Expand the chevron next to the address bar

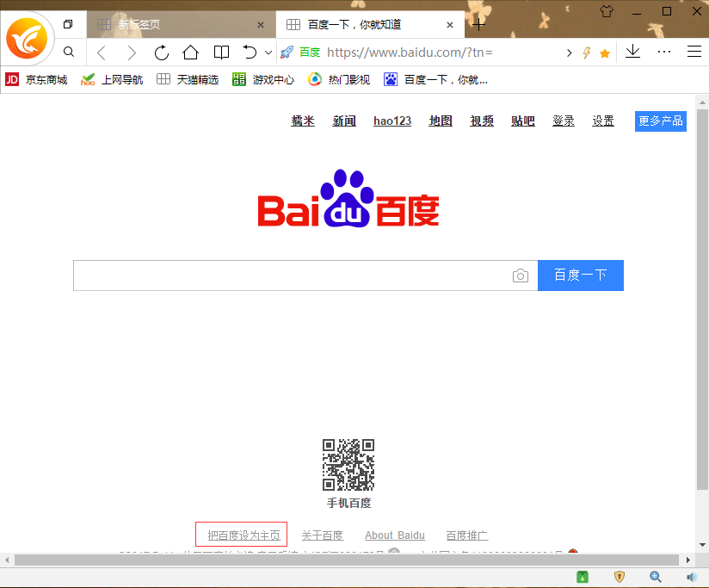coord(569,52)
